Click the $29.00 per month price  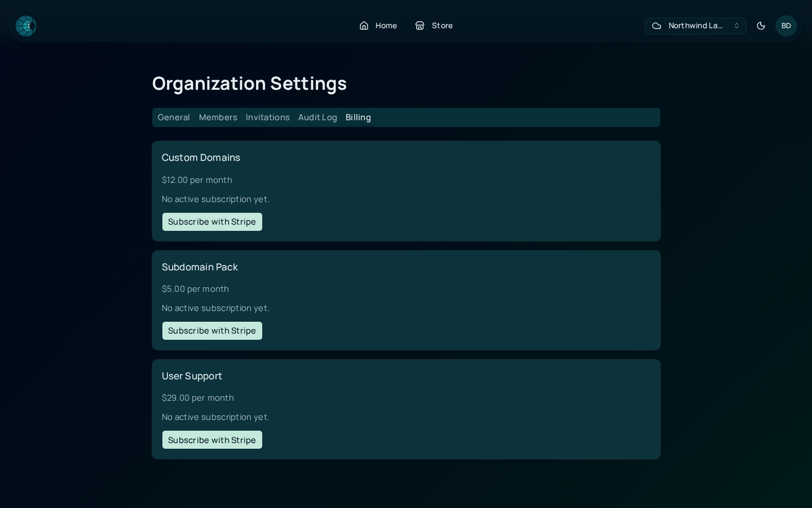[x=198, y=398]
